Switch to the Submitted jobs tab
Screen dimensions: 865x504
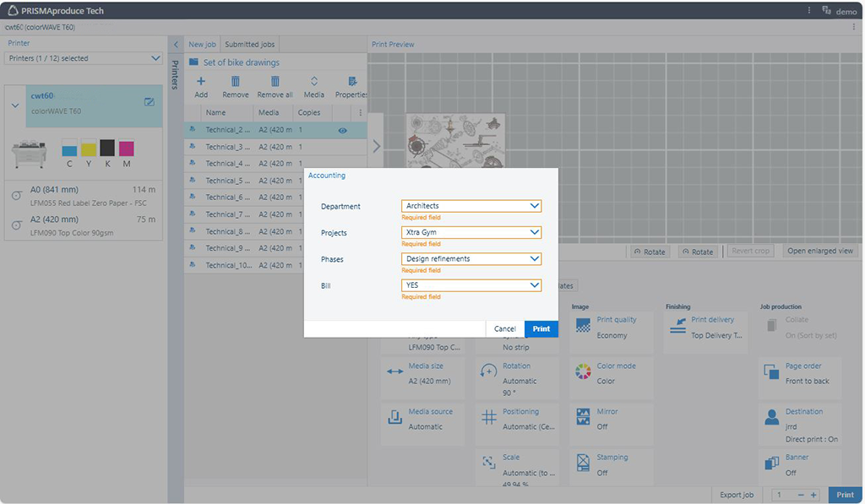[x=249, y=45]
